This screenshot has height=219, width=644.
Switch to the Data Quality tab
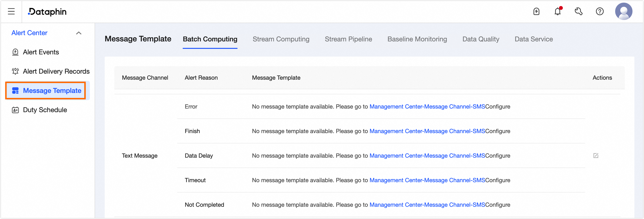[x=481, y=39]
